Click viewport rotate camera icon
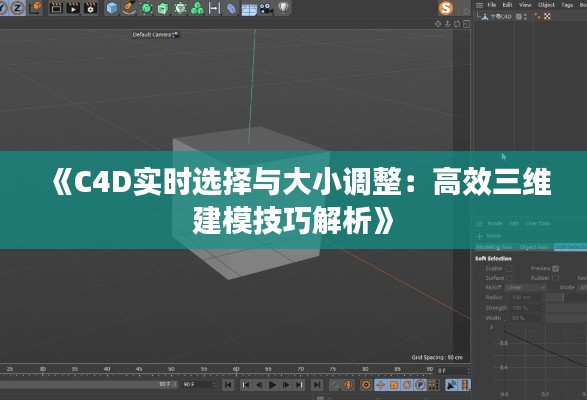Viewport: 587px width, 400px height. coord(457,24)
